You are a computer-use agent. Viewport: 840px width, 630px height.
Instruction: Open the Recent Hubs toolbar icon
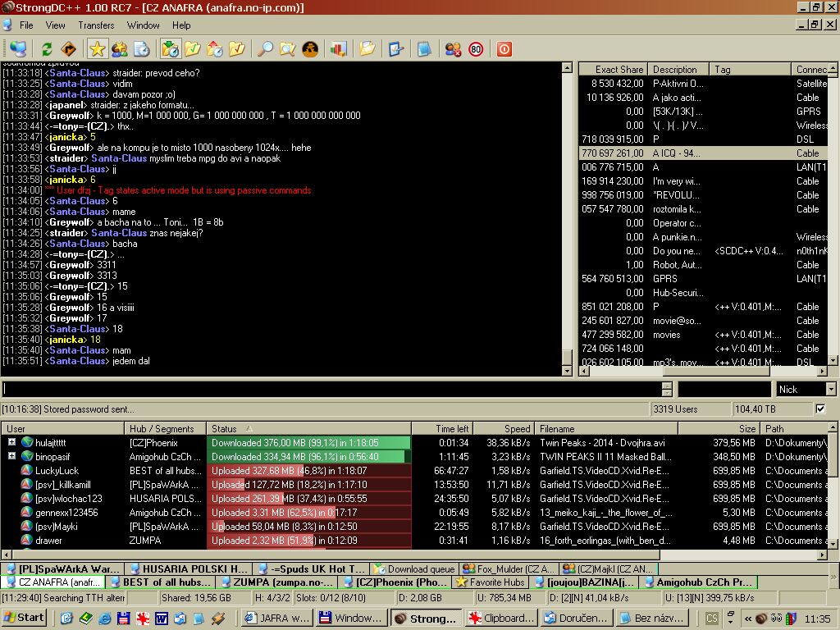point(141,49)
